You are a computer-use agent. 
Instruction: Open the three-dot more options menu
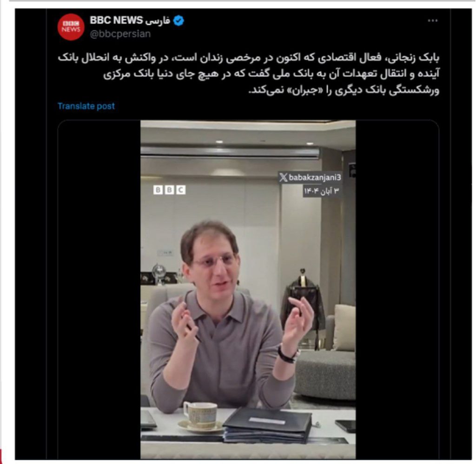coord(433,20)
